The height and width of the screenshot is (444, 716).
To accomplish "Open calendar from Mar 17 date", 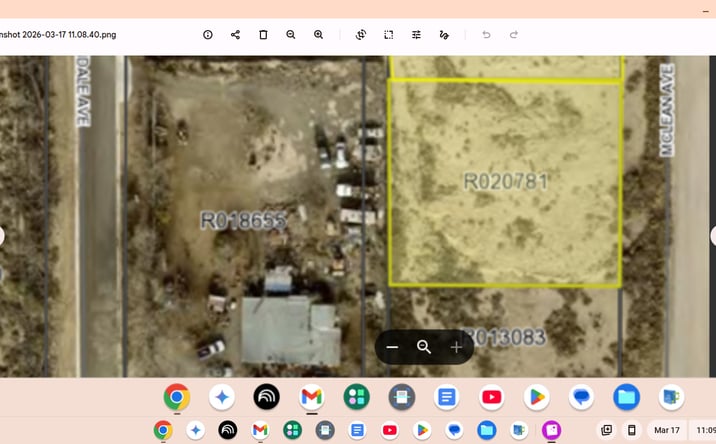I will 667,430.
